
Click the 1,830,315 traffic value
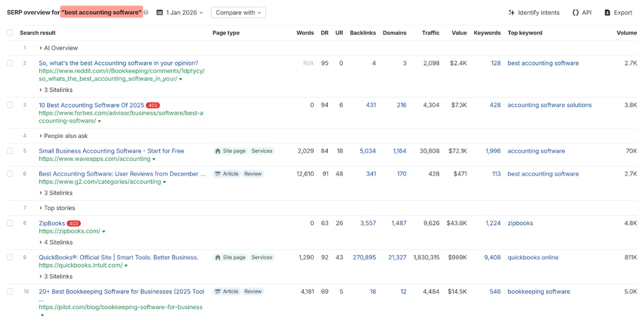426,258
